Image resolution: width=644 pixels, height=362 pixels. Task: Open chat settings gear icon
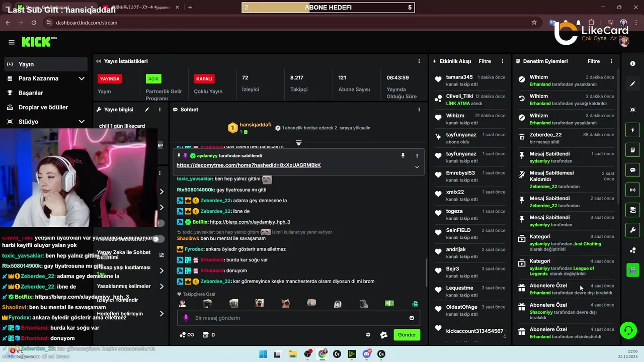tap(368, 335)
